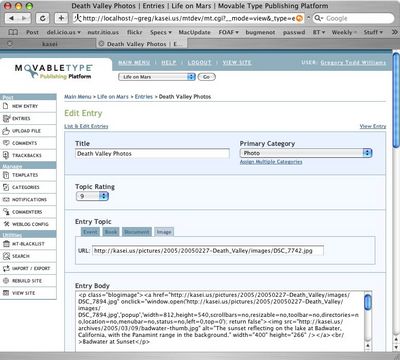
Task: Open the del.icio.us bookmarks bar menu
Action: [x=64, y=32]
